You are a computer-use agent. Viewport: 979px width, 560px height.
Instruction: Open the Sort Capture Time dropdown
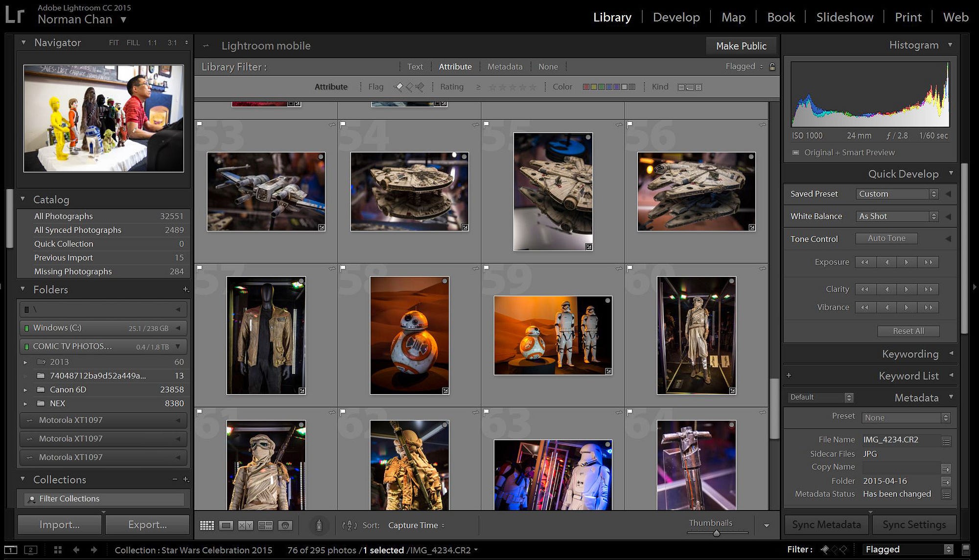point(416,525)
